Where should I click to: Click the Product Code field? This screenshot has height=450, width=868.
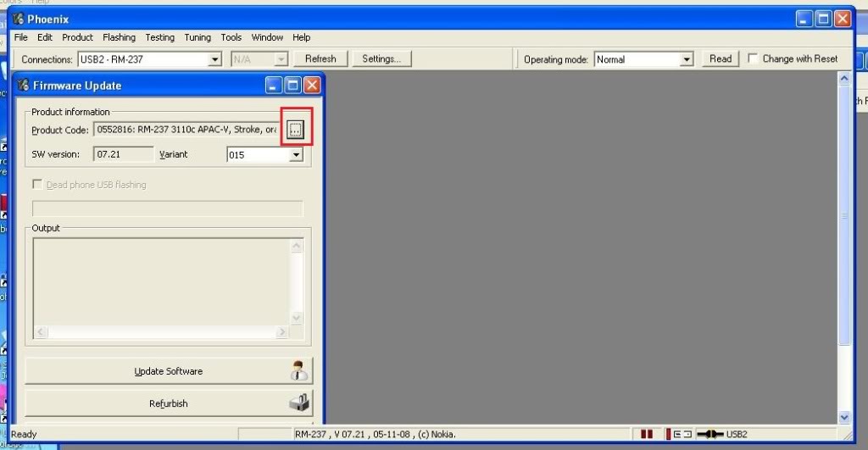(186, 130)
